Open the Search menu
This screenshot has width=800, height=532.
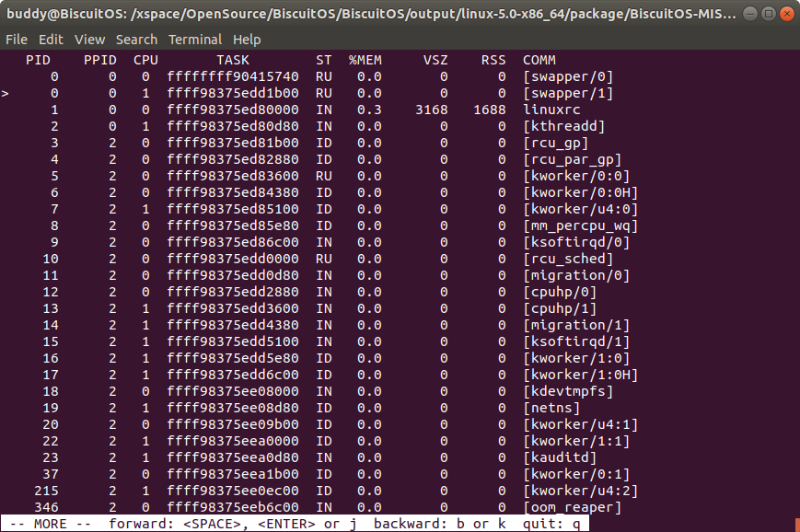136,40
